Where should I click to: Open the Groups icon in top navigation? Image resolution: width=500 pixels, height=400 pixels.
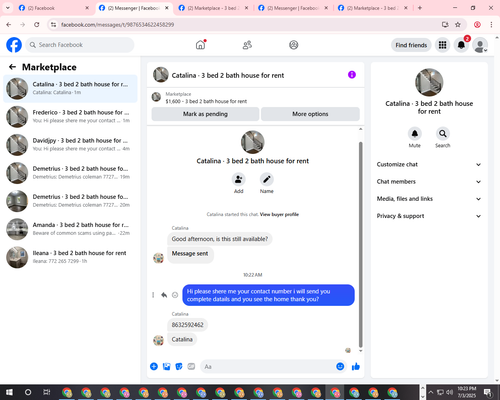(294, 45)
